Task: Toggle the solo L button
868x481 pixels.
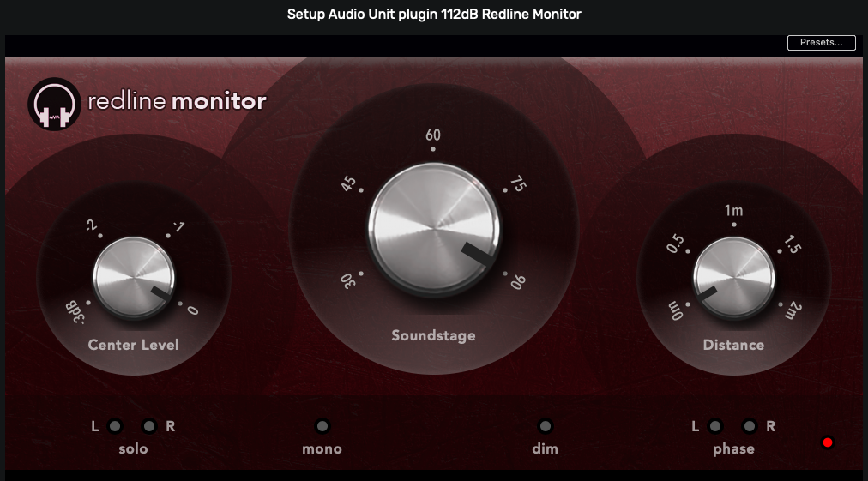Action: click(115, 426)
